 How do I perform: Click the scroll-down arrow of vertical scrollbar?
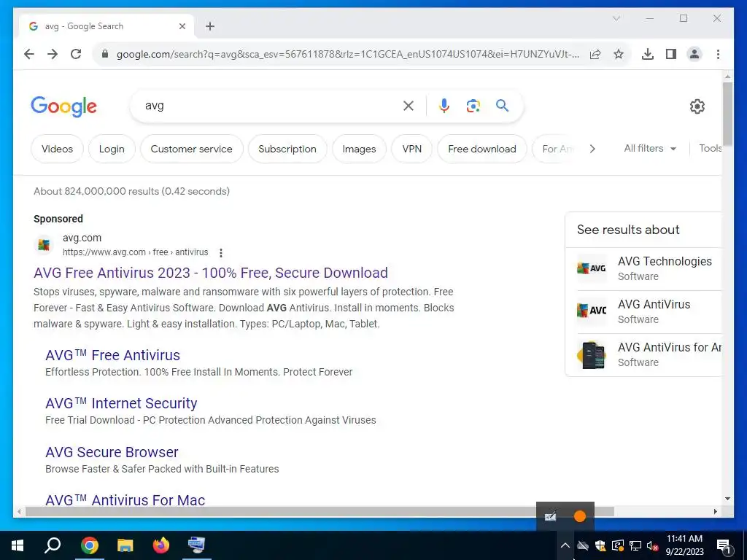[727, 499]
